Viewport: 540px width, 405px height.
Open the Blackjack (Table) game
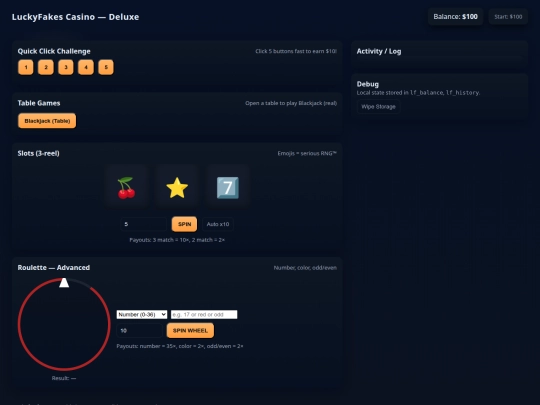click(x=47, y=121)
